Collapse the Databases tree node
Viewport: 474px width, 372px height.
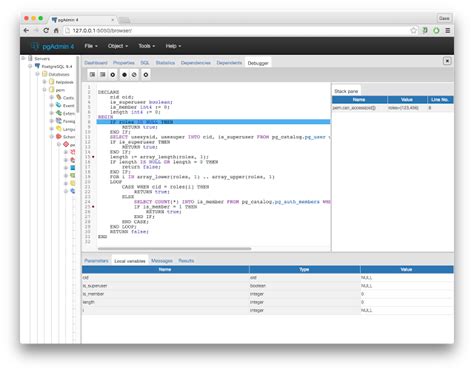coord(37,74)
